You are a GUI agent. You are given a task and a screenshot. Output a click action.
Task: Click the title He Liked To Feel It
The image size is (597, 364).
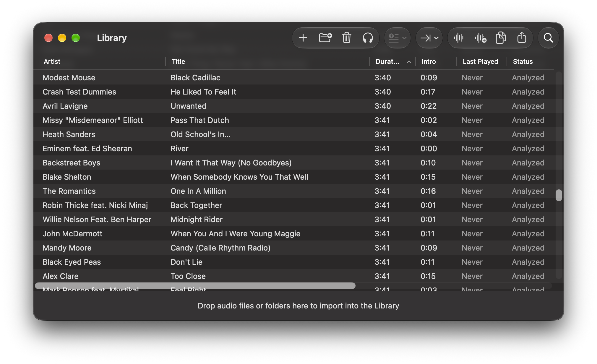[x=203, y=92]
